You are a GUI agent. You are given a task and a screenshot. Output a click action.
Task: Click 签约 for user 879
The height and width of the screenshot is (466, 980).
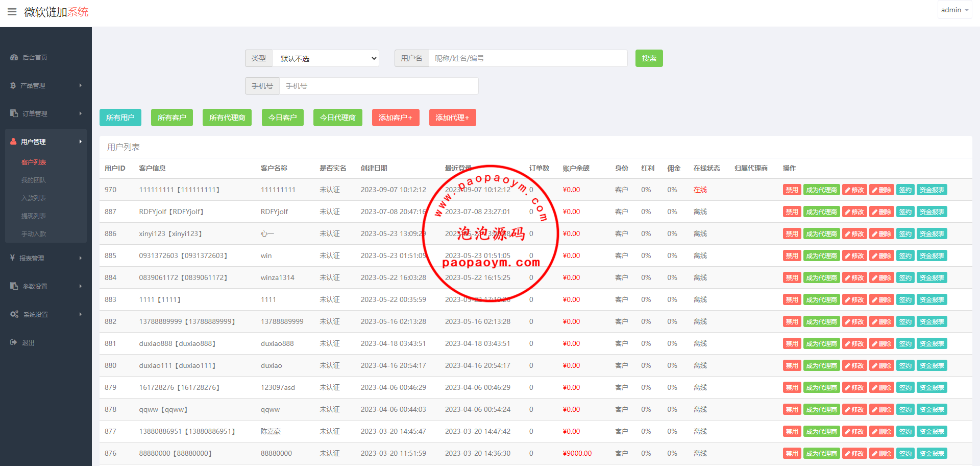click(x=905, y=387)
